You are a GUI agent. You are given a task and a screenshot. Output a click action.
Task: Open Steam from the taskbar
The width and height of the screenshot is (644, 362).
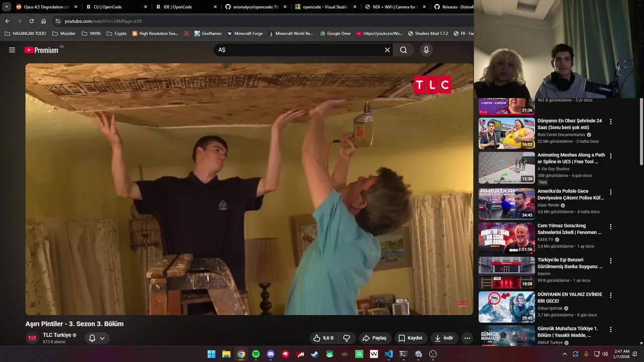coord(314,354)
